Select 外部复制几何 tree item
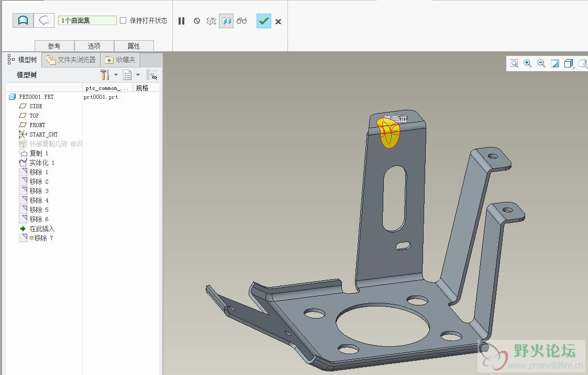 coord(56,144)
